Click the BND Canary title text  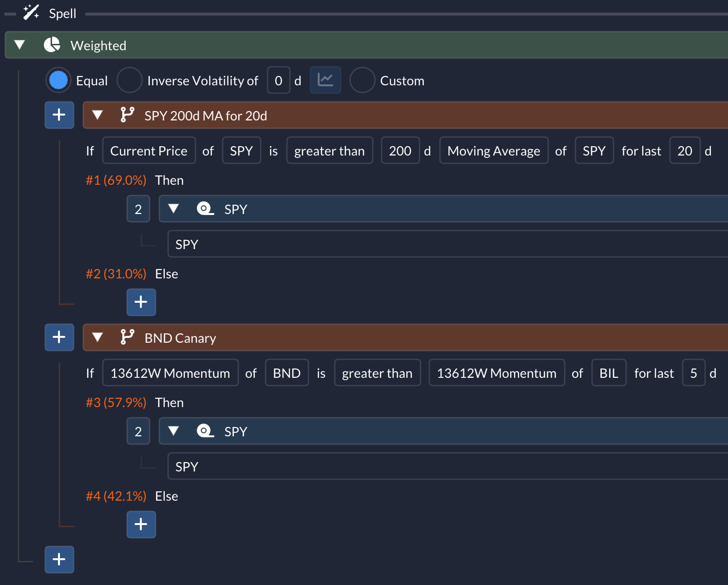(180, 338)
